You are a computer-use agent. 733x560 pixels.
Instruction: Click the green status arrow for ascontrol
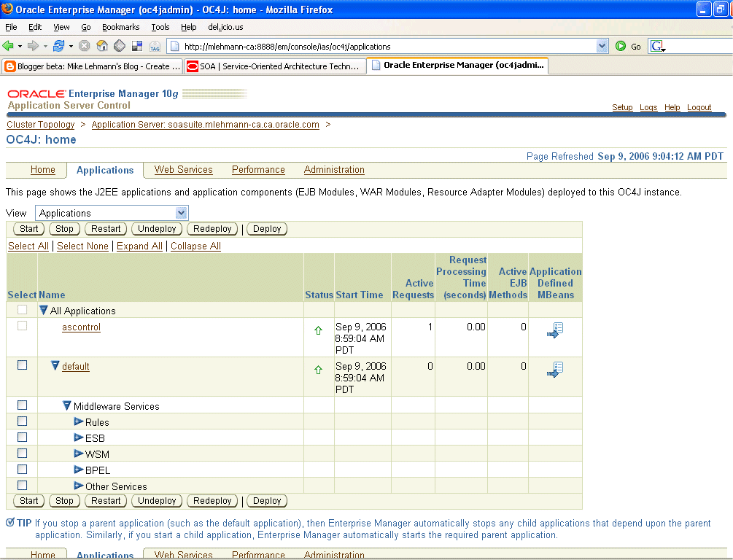(318, 330)
